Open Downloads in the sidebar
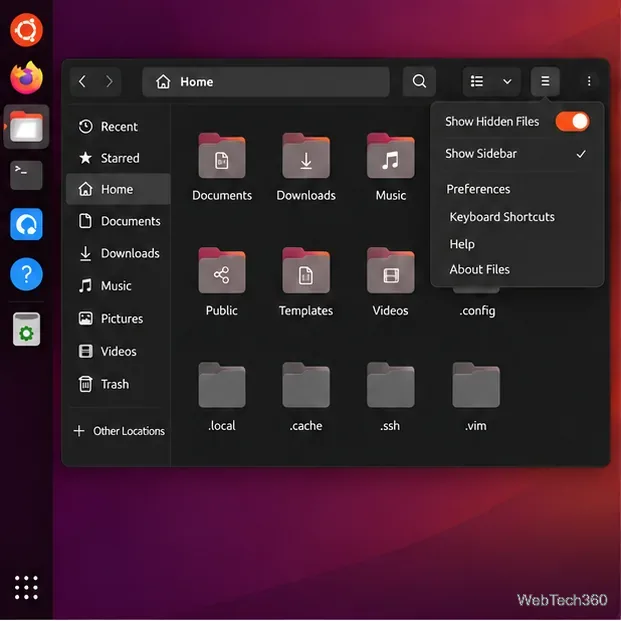The image size is (621, 621). pyautogui.click(x=118, y=253)
